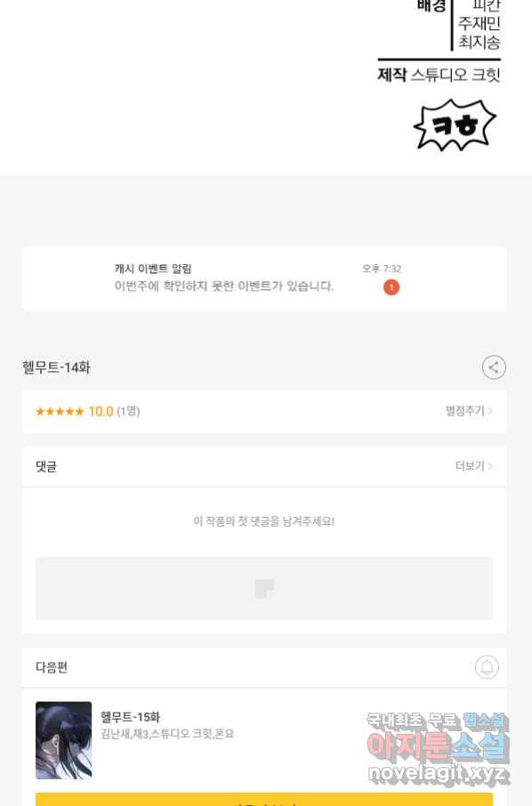Open the 헬무트-15화 thumbnail image
This screenshot has width=532, height=806.
click(x=64, y=739)
